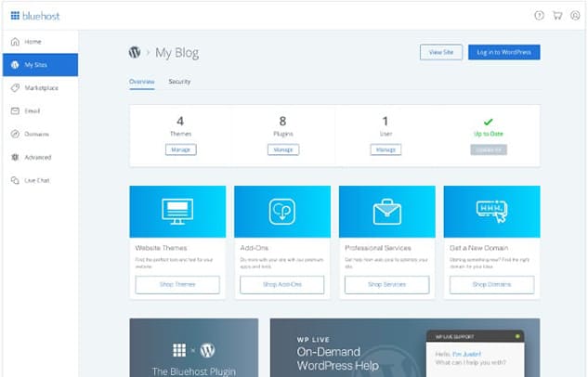Open the user account profile icon
The width and height of the screenshot is (588, 377).
575,15
